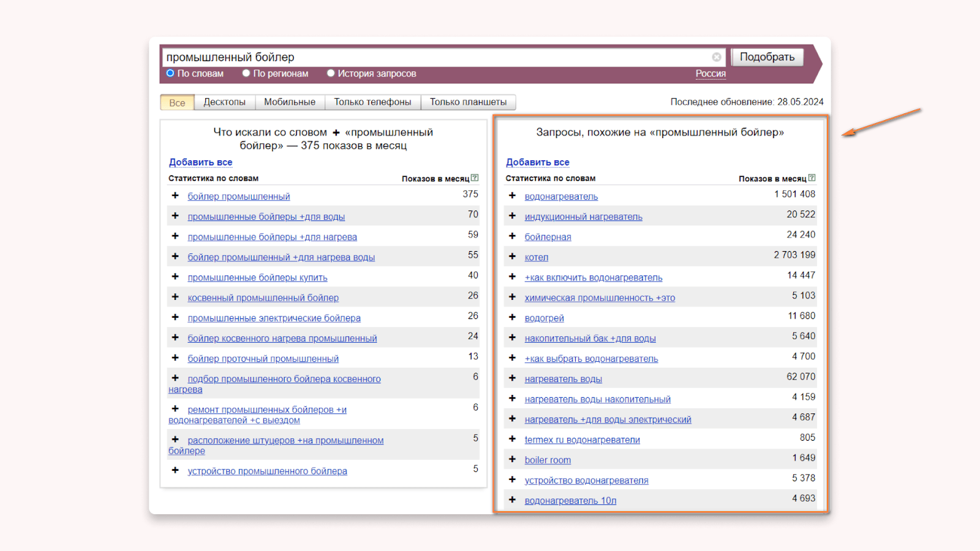Viewport: 980px width, 551px height.
Task: Open the 'нагреватель воды накопительный' link
Action: (x=598, y=400)
